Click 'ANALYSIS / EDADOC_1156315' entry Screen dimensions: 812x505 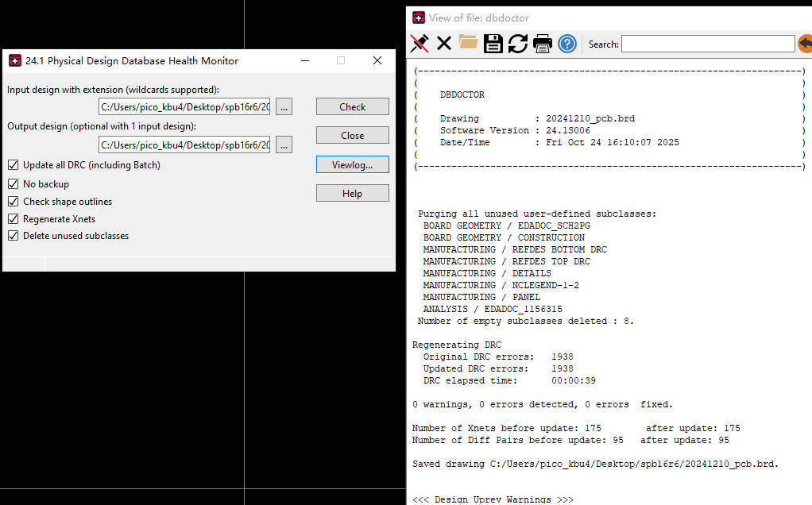point(493,309)
